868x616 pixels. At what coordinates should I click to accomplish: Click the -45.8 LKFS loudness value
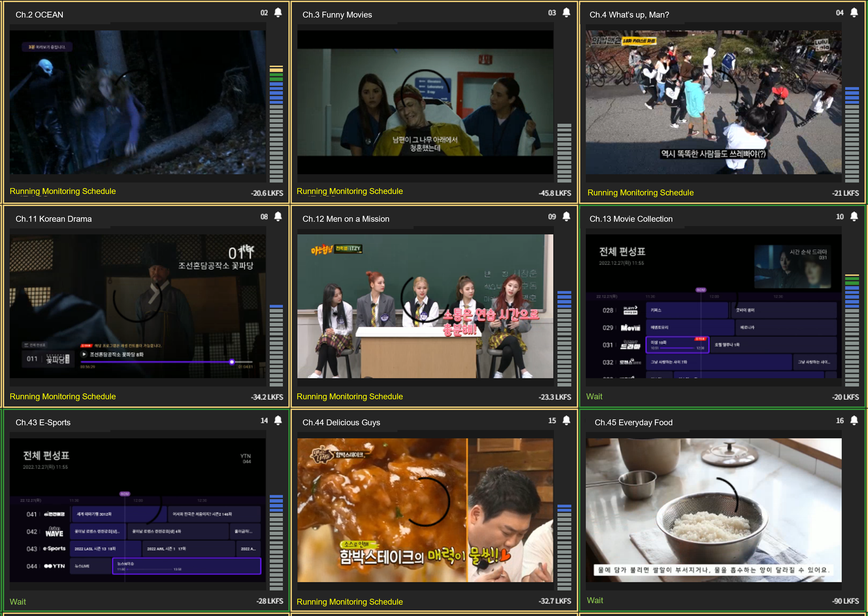tap(555, 193)
